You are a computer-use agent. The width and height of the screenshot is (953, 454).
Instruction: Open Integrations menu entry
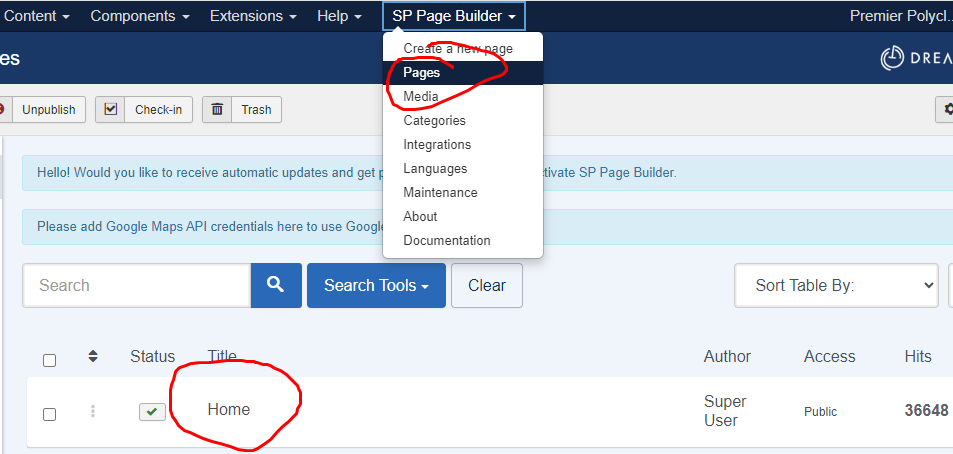pyautogui.click(x=463, y=145)
